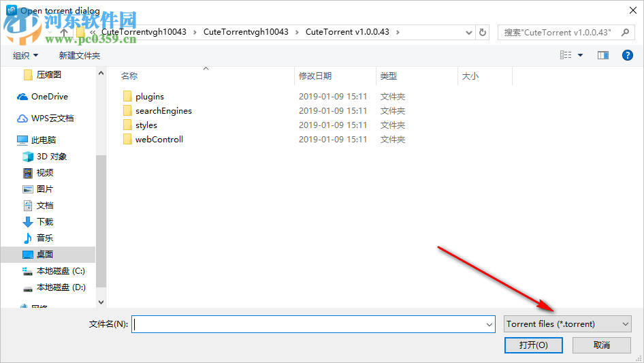Open 组织 menu
Screen dimensions: 644x363
pos(25,55)
